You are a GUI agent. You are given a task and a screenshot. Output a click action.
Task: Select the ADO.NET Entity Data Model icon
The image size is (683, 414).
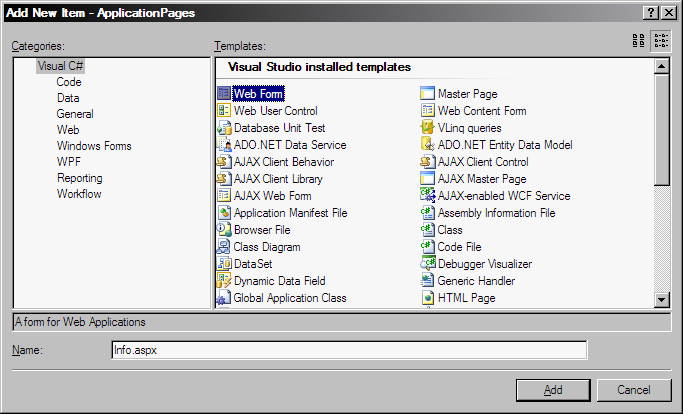[427, 144]
